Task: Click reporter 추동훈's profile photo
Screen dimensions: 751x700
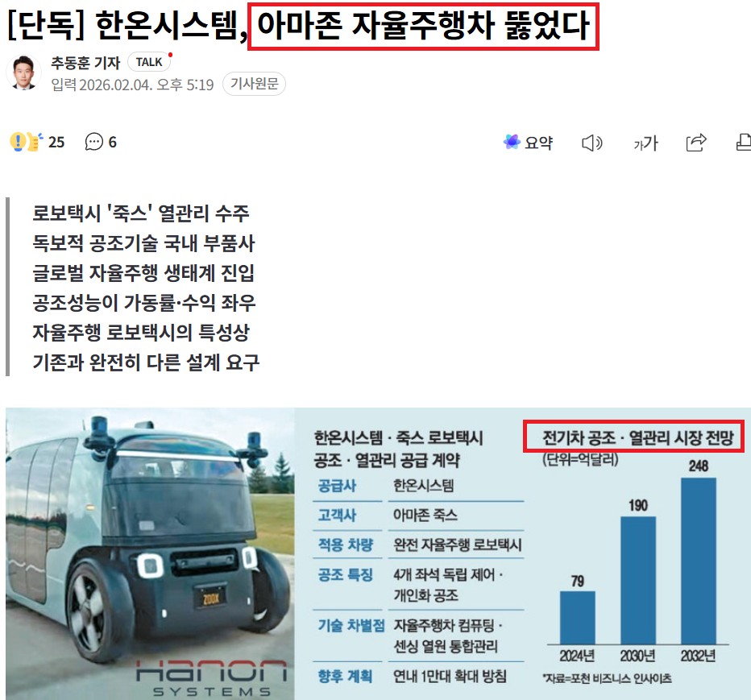Action: coord(23,73)
